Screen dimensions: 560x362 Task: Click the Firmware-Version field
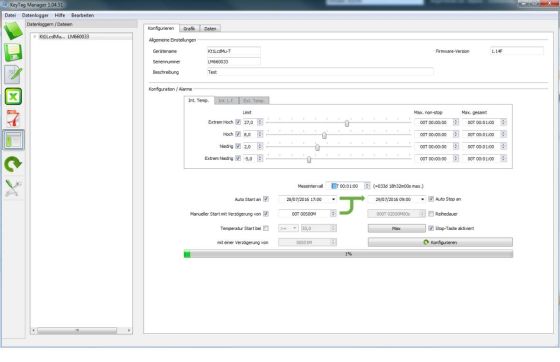pos(516,51)
